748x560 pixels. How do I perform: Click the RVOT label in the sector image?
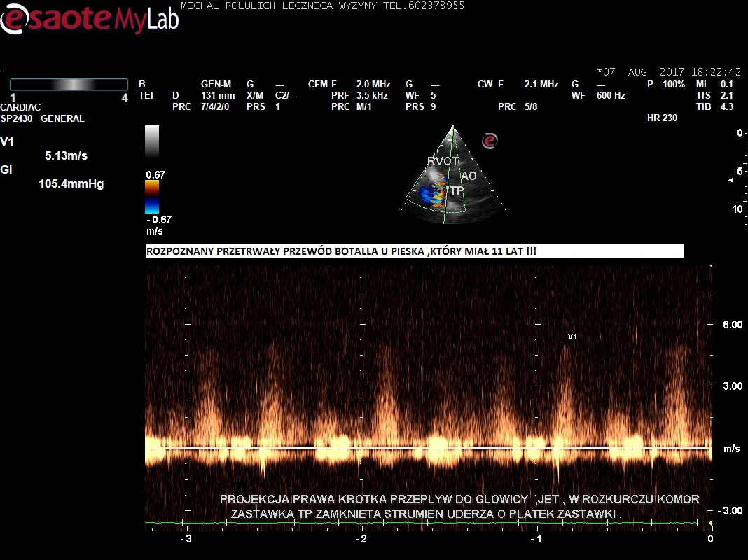click(442, 162)
